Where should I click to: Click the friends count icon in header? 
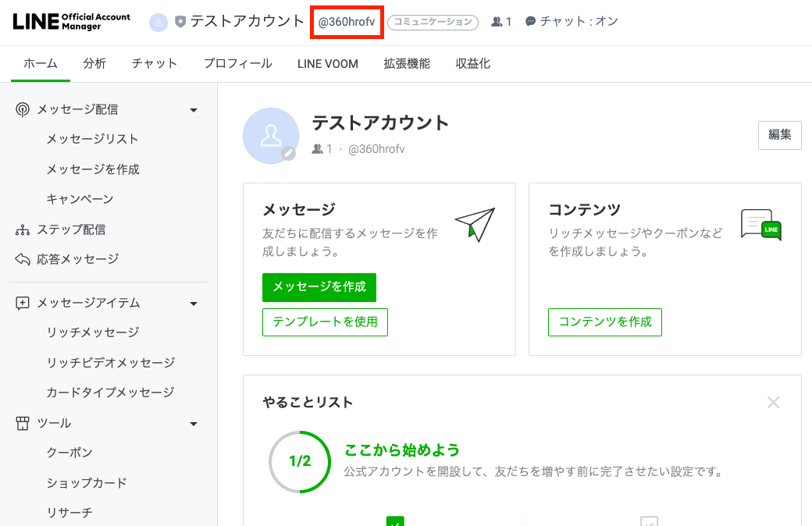(x=497, y=22)
